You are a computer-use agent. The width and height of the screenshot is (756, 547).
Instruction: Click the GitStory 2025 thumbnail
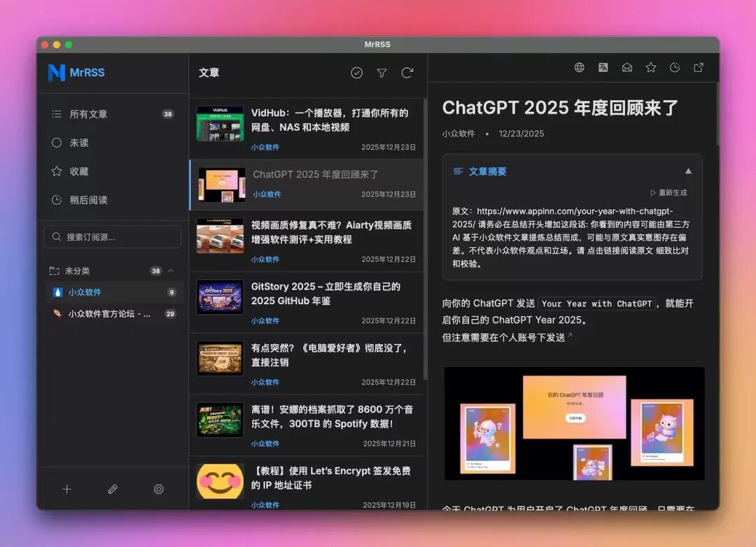[220, 297]
